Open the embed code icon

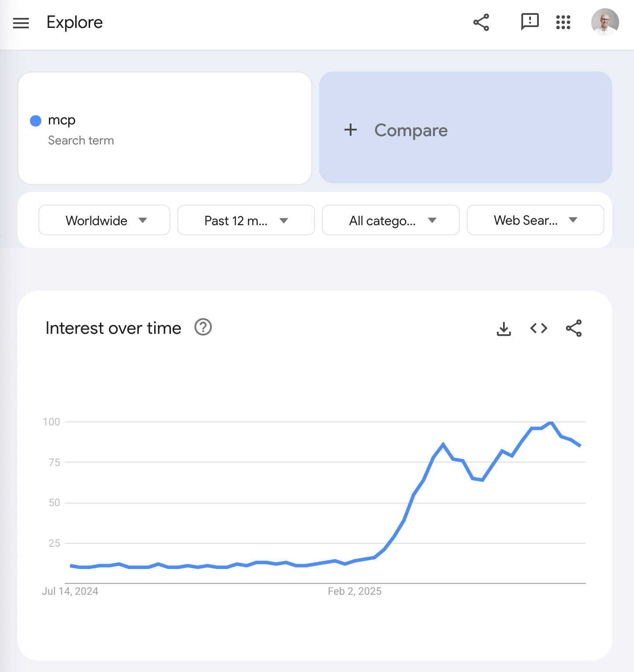(539, 328)
